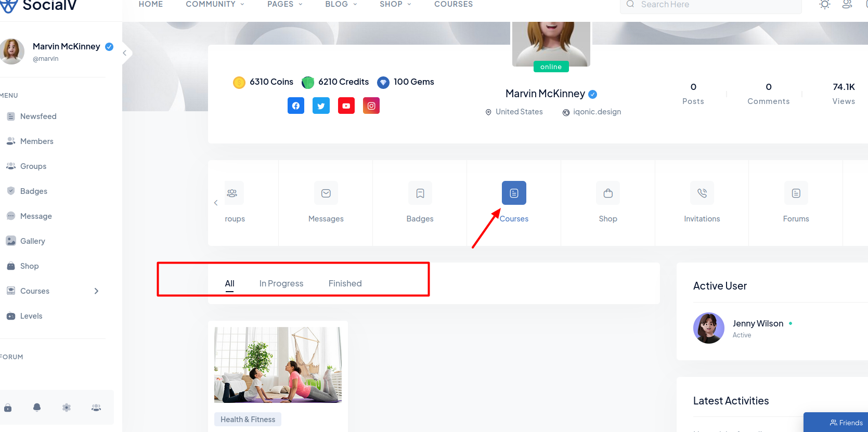Collapse the sidebar with the arrow handle
This screenshot has height=432, width=868.
pyautogui.click(x=125, y=53)
